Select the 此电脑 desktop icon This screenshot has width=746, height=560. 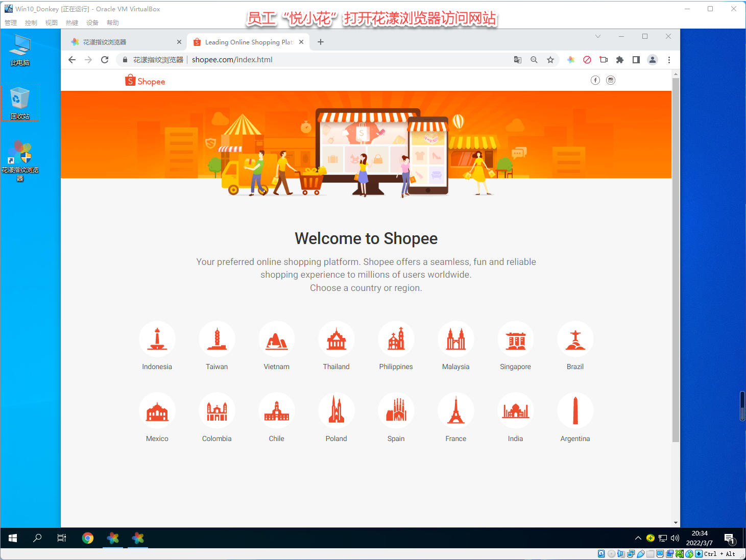click(x=20, y=50)
